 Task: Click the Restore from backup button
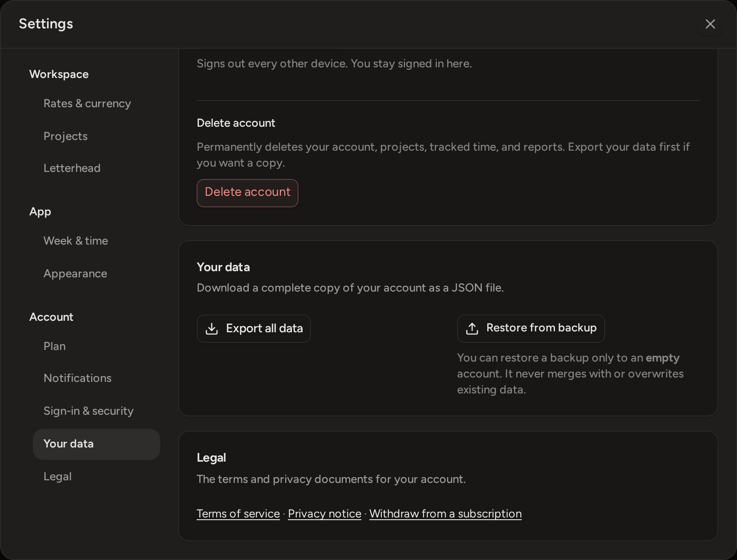point(531,329)
